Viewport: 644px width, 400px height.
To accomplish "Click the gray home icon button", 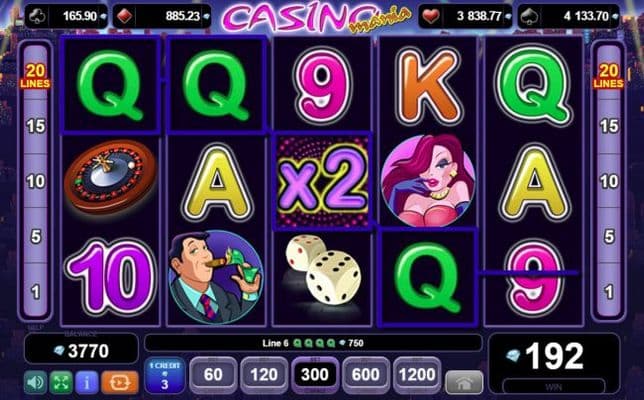I will (464, 382).
